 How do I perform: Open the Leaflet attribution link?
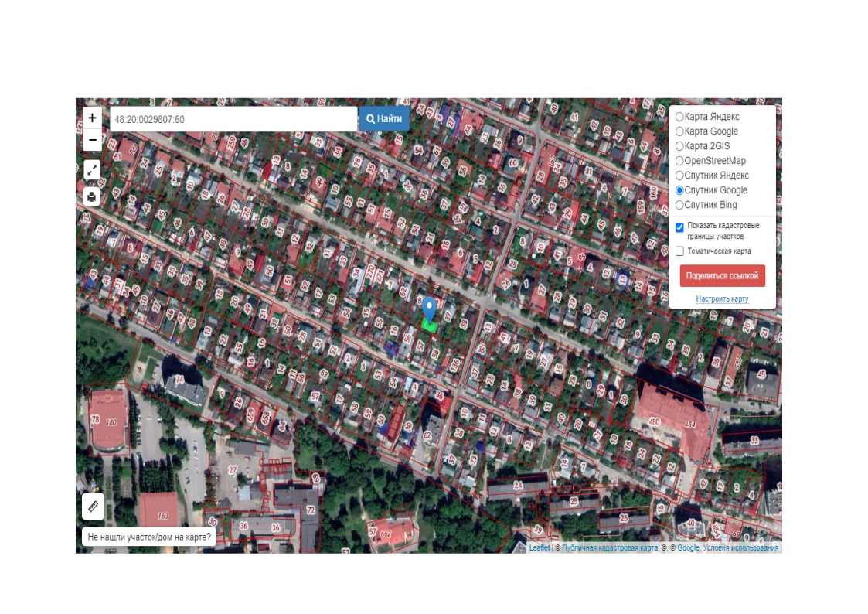pyautogui.click(x=540, y=547)
